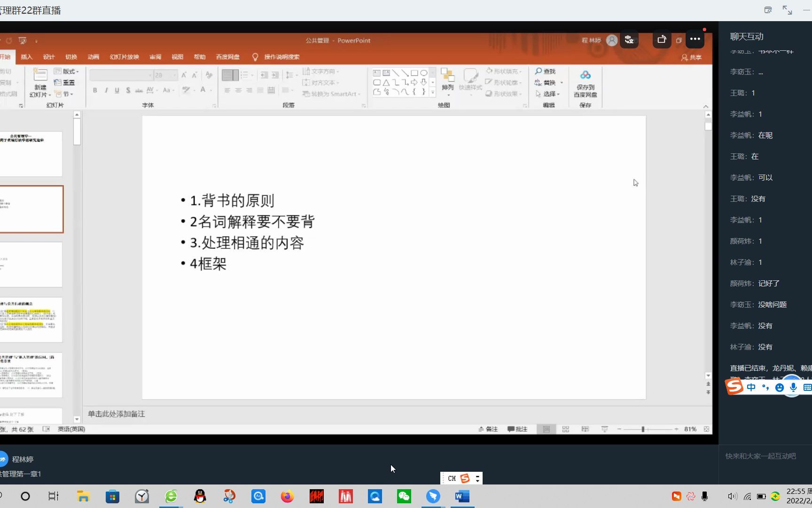Open the 动画 (Animations) ribbon tab
Image resolution: width=812 pixels, height=508 pixels.
tap(93, 57)
